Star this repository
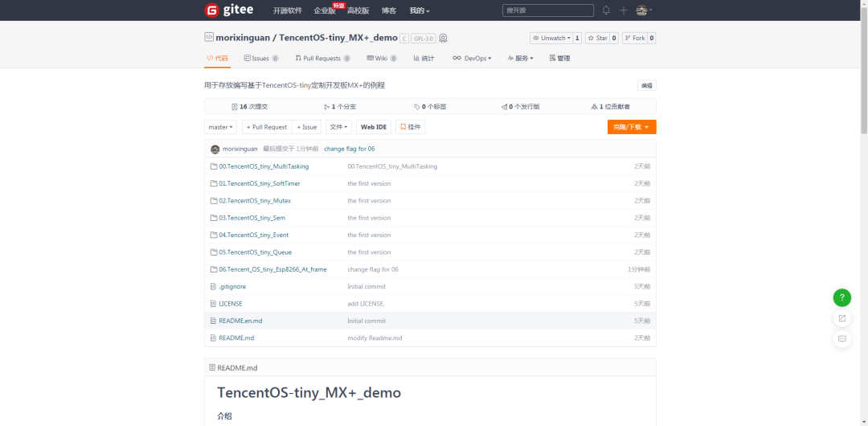Screen dimensions: 868x426 (x=597, y=39)
